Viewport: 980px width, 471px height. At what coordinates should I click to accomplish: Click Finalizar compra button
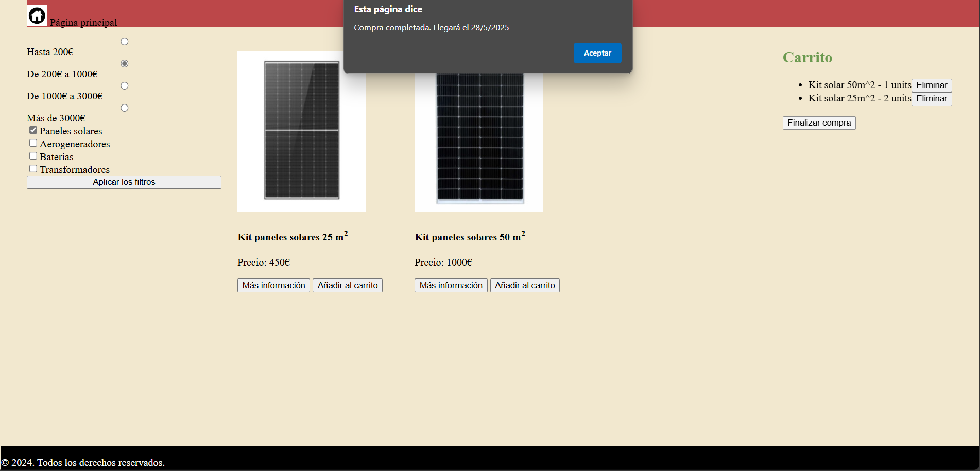(x=819, y=123)
